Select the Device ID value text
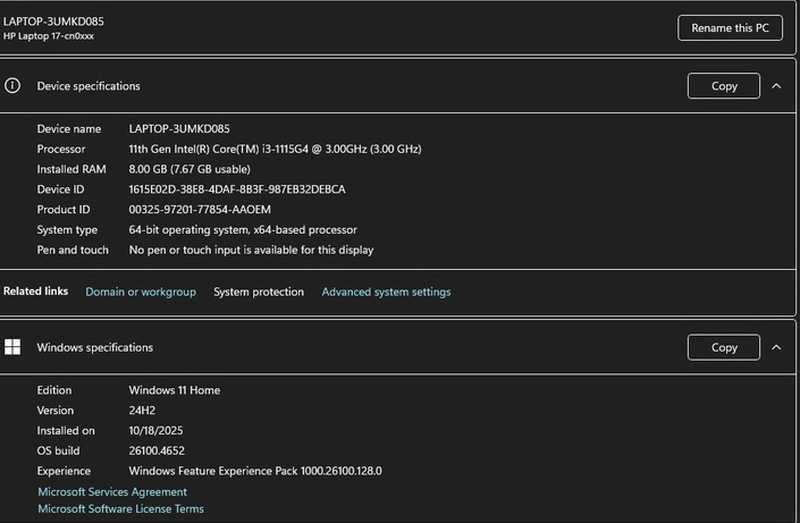Image resolution: width=800 pixels, height=523 pixels. coord(237,189)
